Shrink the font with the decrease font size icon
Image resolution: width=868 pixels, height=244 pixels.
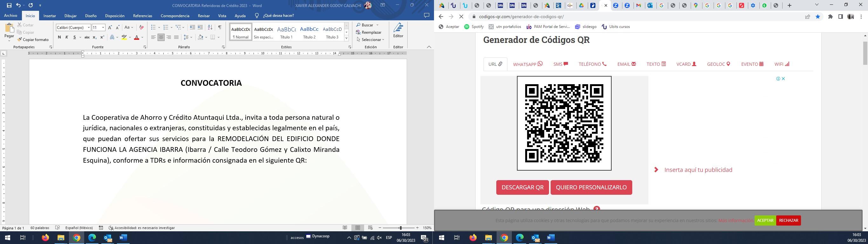(x=118, y=27)
